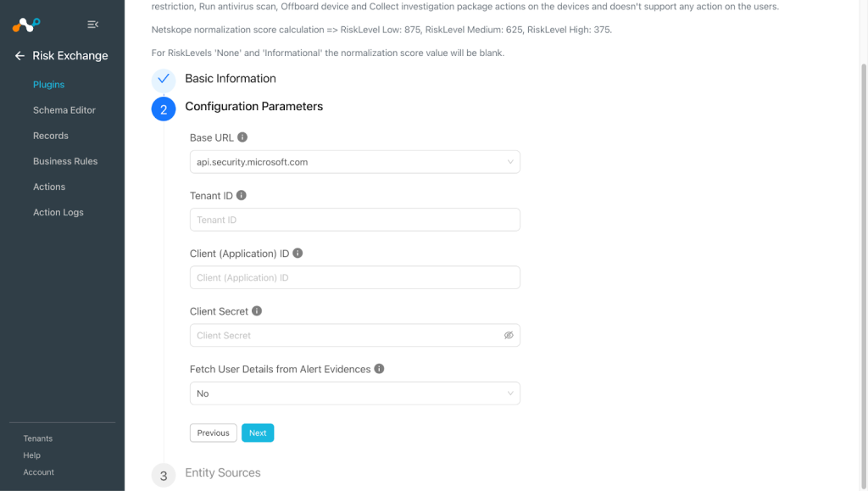Click the info icon beside Client Secret
Viewport: 868px width, 491px height.
(x=257, y=311)
